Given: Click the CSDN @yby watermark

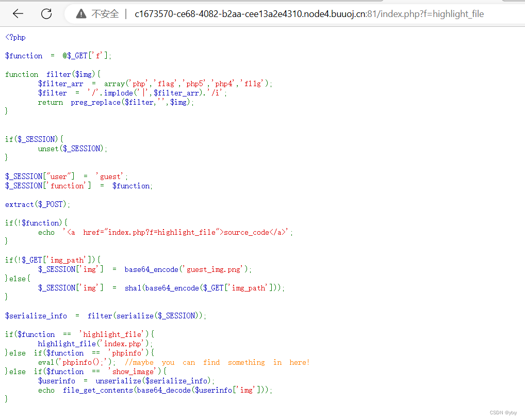Looking at the screenshot, I should pos(503,412).
